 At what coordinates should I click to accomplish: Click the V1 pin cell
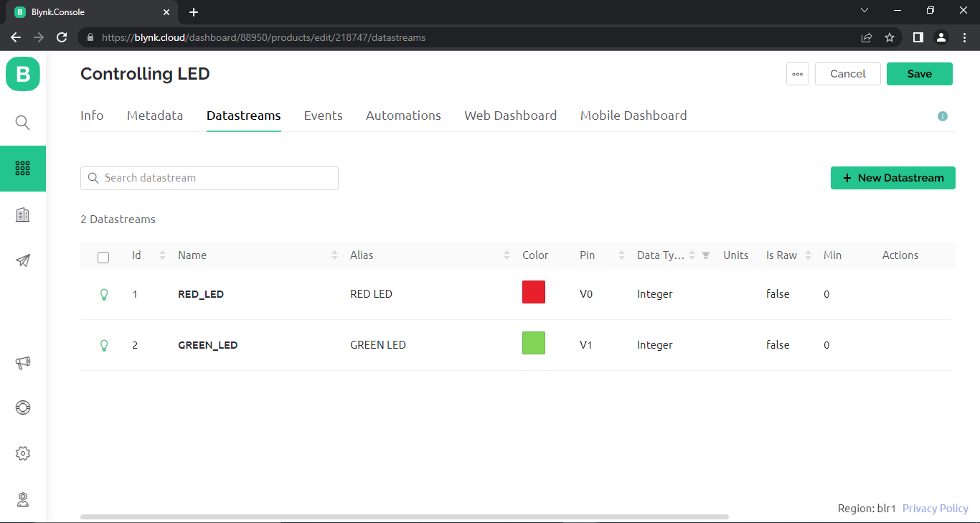tap(586, 345)
